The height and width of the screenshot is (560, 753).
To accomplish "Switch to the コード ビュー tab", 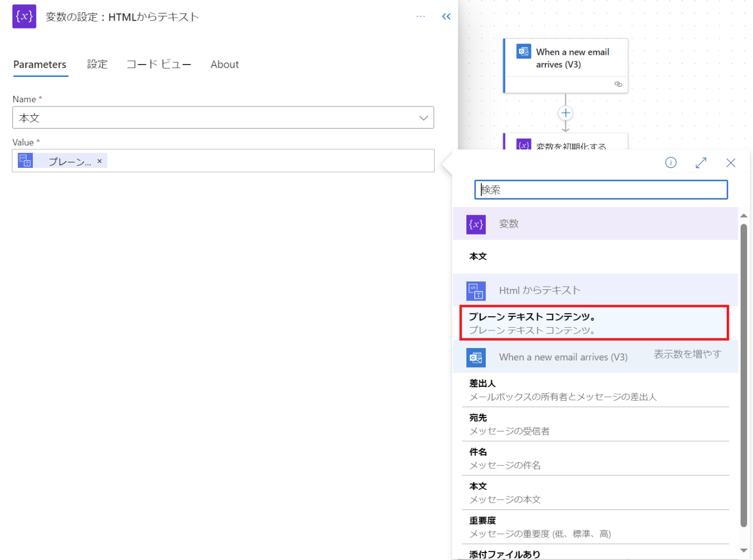I will pyautogui.click(x=159, y=64).
